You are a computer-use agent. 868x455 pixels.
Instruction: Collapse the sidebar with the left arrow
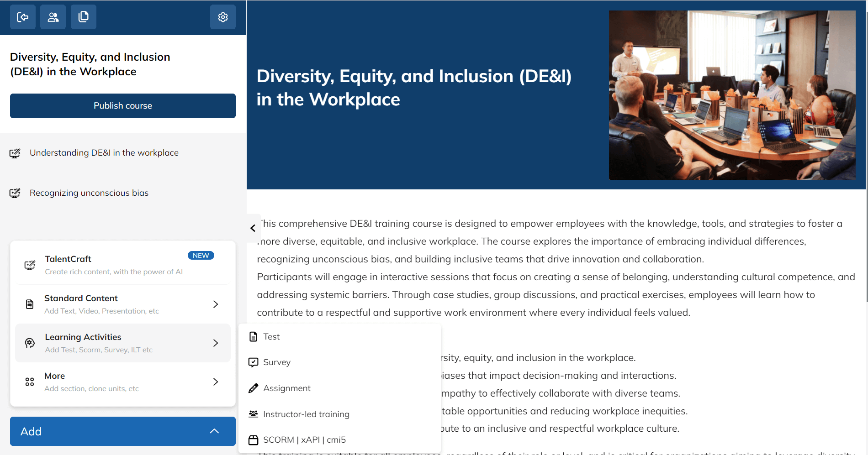pyautogui.click(x=253, y=228)
